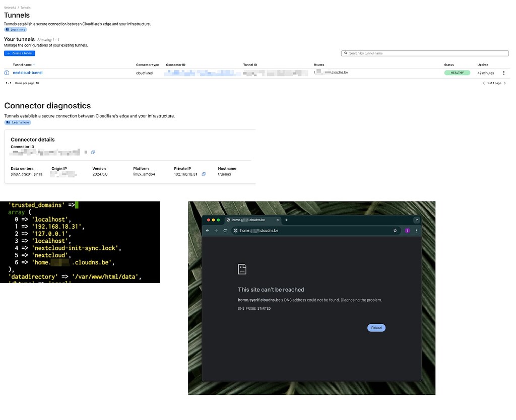This screenshot has width=516, height=420.
Task: Click the 42 minutes uptime value
Action: point(486,73)
